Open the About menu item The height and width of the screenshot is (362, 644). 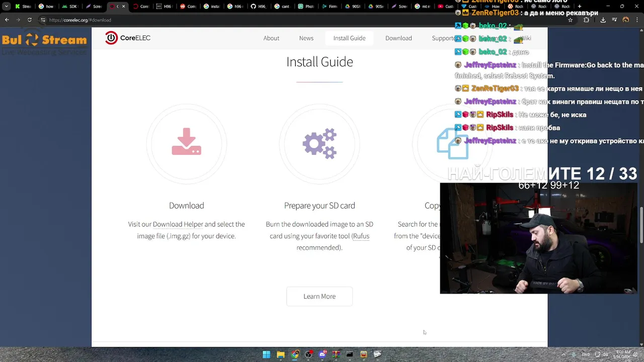coord(271,38)
